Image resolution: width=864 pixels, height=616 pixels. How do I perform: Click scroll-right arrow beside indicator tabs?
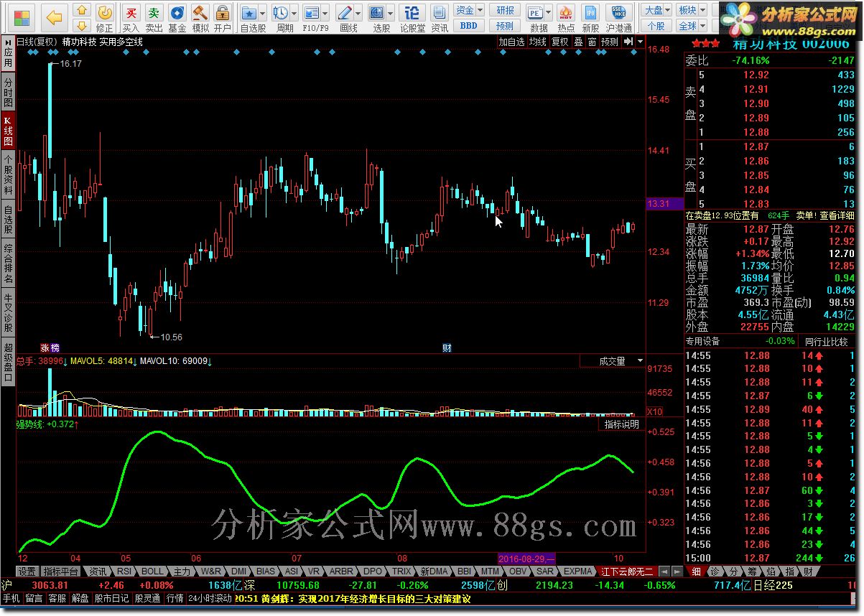point(677,571)
